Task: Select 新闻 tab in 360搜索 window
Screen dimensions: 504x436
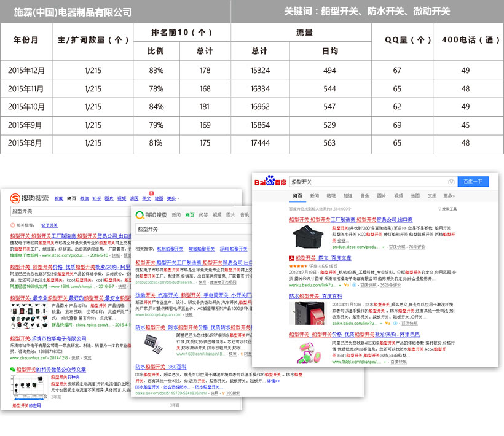Action: [176, 215]
